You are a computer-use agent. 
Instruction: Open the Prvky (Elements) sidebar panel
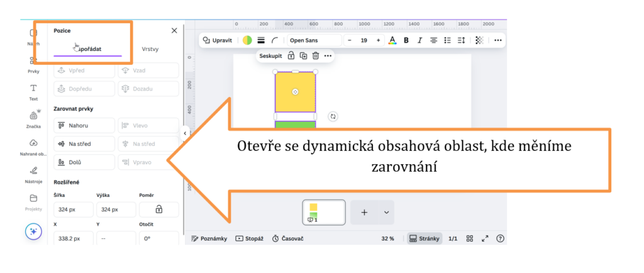33,64
